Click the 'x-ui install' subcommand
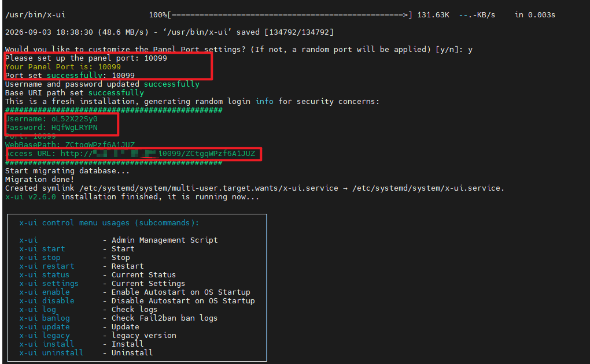Viewport: 590px width, 364px height. (x=47, y=344)
